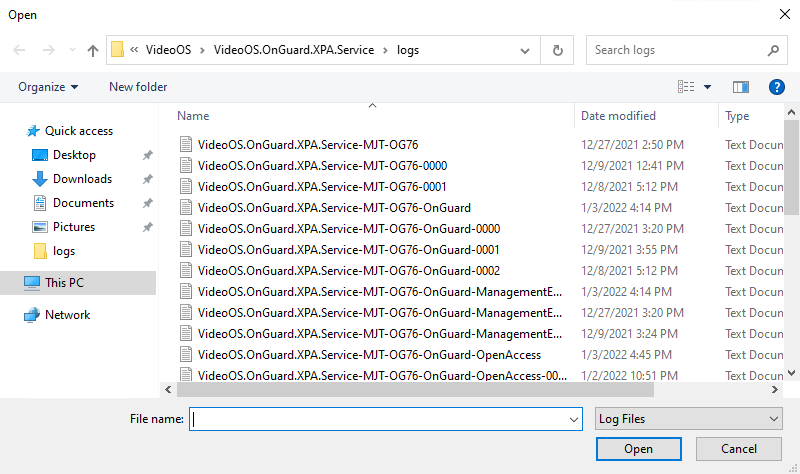
Task: Click document icon of OnGuard-OpenAccess file
Action: (186, 355)
